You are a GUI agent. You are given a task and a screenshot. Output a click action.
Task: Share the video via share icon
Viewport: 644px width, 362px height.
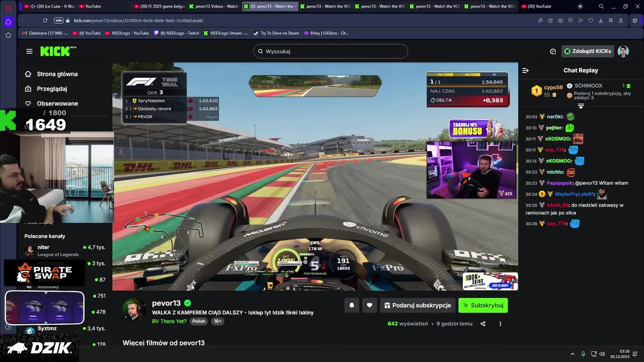click(x=483, y=324)
